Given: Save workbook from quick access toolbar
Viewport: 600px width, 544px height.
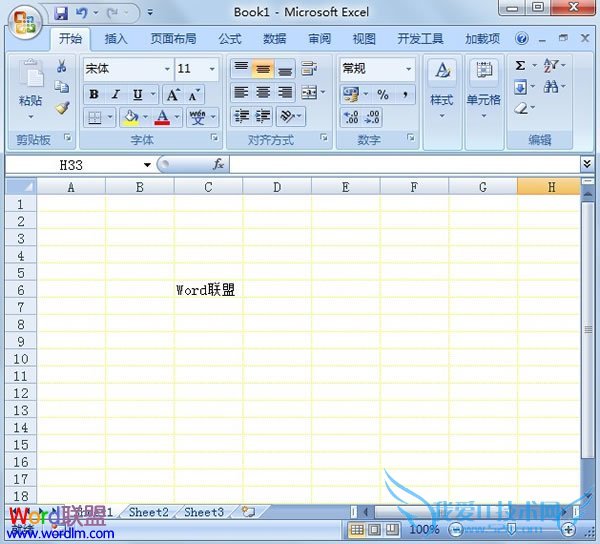Looking at the screenshot, I should click(61, 13).
